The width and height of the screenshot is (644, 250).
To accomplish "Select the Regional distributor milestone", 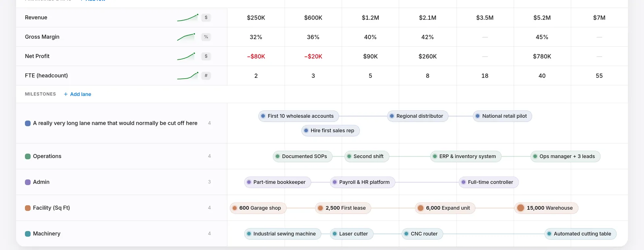I will (418, 116).
